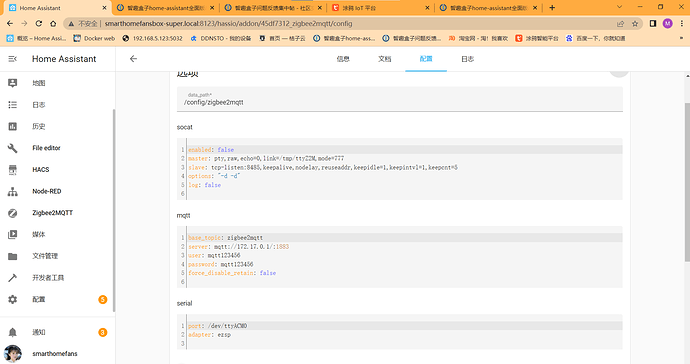This screenshot has width=690, height=364.
Task: Open the Chrome profile avatar M
Action: (x=668, y=24)
